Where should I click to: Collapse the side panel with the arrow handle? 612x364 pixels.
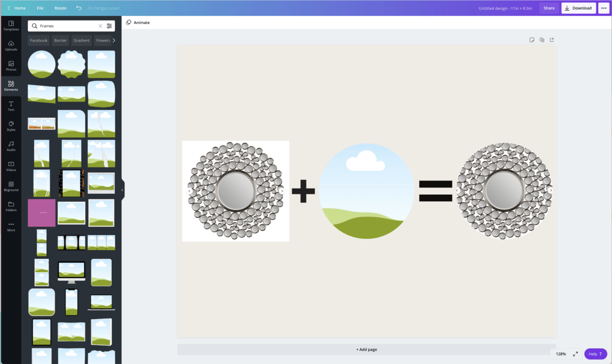(122, 190)
